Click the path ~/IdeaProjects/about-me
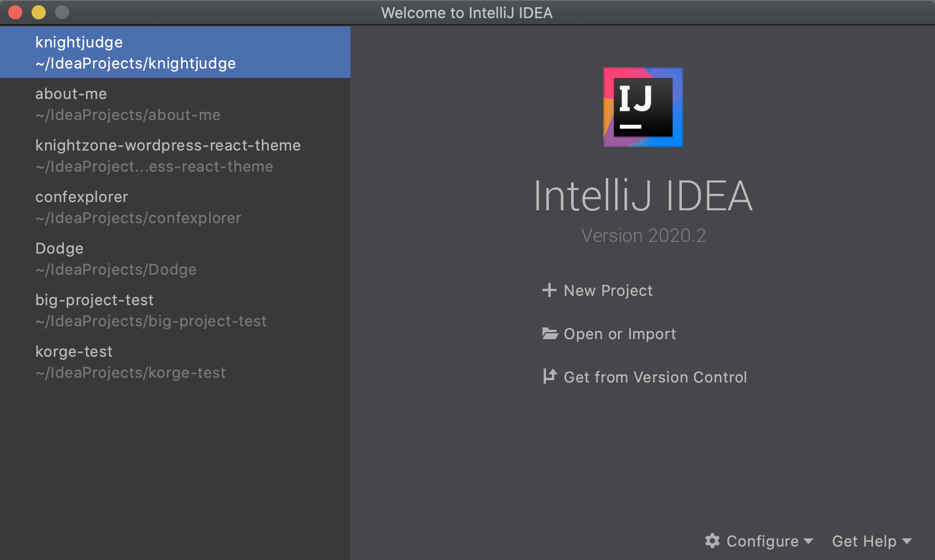The image size is (935, 560). pos(128,115)
